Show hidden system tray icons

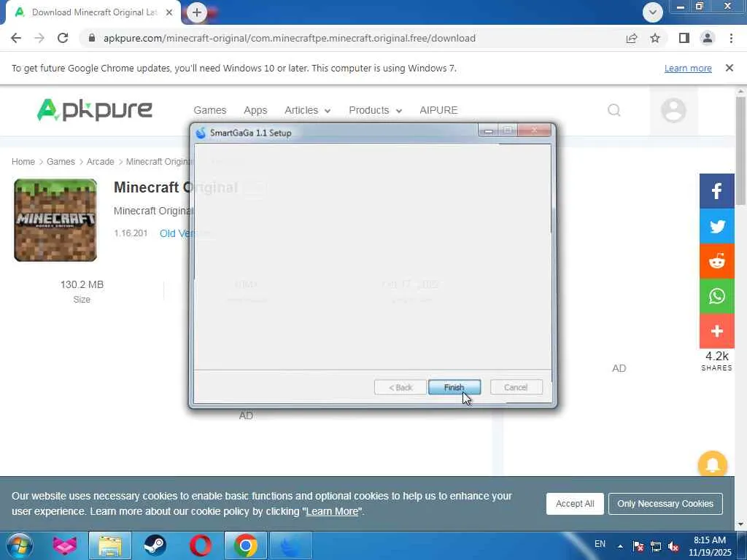pyautogui.click(x=620, y=546)
